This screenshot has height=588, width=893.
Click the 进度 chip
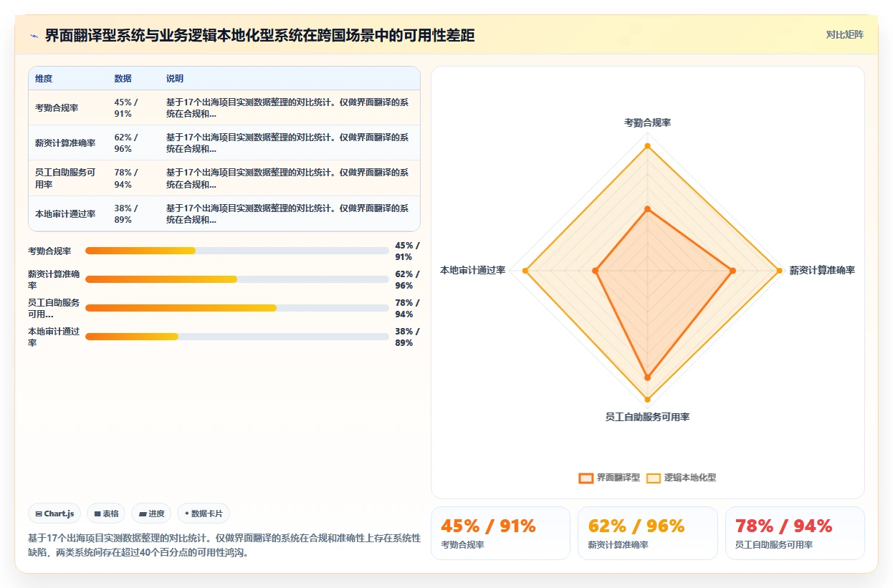click(x=151, y=514)
